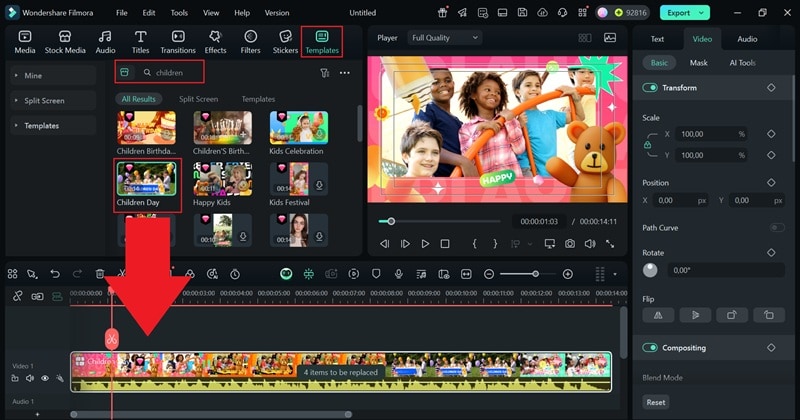Click the gift icon in title bar
The image size is (800, 420).
(x=442, y=13)
